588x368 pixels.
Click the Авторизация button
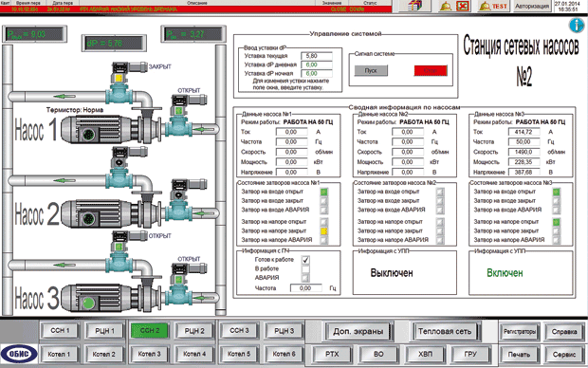[532, 6]
